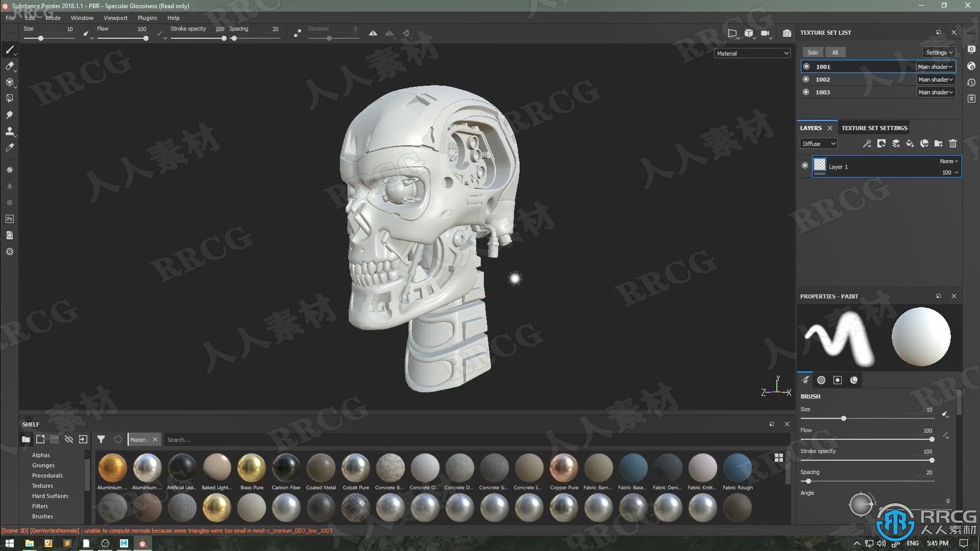Open the stencil properties tab
Viewport: 980px width, 551px height.
[x=838, y=380]
